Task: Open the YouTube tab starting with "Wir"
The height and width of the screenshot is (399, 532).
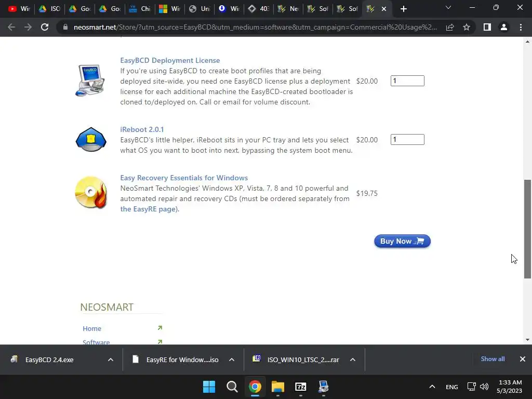Action: pos(19,9)
